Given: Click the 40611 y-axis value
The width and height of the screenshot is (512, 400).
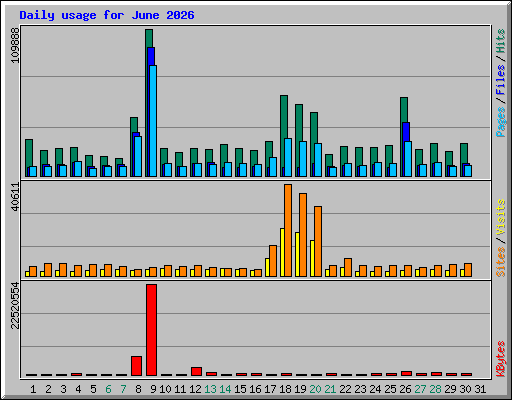Looking at the screenshot, I should (15, 197).
